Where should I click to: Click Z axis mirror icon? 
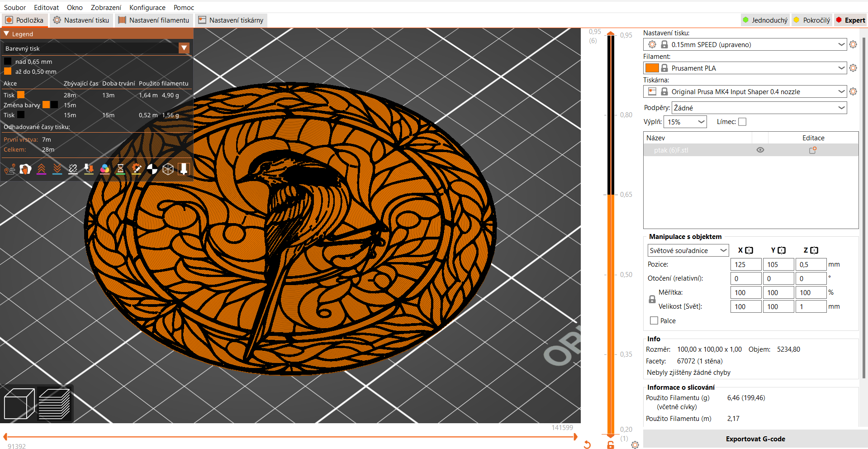tap(814, 250)
